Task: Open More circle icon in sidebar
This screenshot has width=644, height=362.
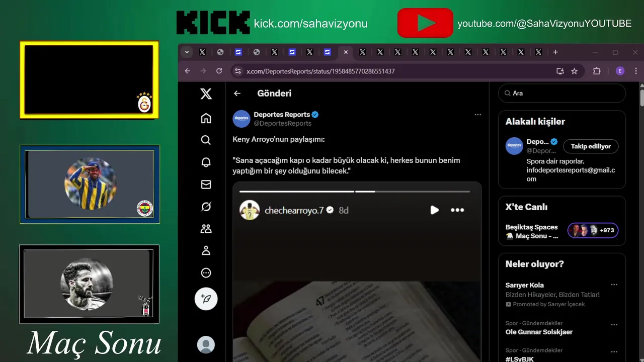Action: click(x=206, y=273)
